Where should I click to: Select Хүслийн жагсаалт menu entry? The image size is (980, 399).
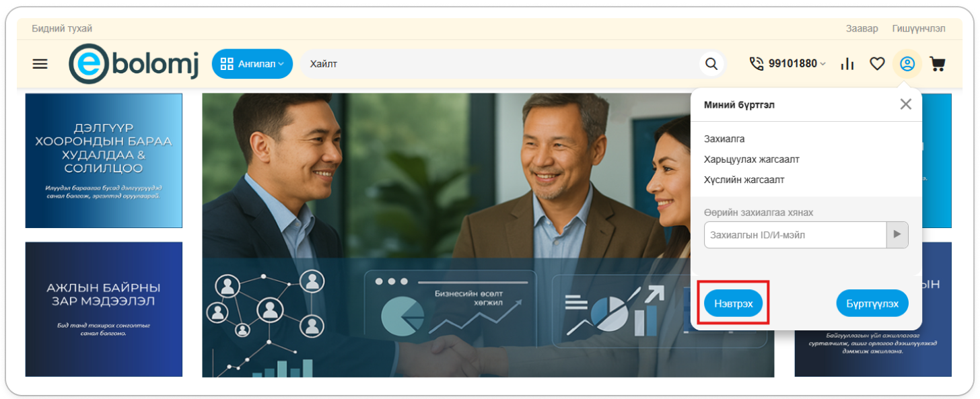[x=744, y=180]
